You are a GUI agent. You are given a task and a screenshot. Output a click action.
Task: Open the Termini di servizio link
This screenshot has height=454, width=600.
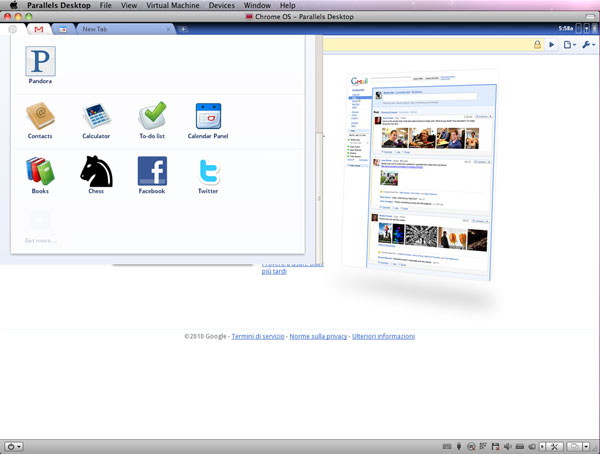click(258, 336)
